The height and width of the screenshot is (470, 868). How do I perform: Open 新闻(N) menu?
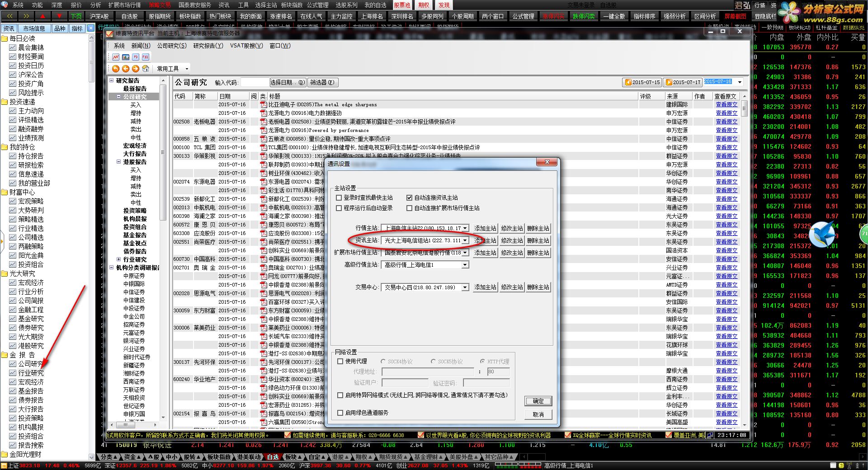pyautogui.click(x=141, y=46)
